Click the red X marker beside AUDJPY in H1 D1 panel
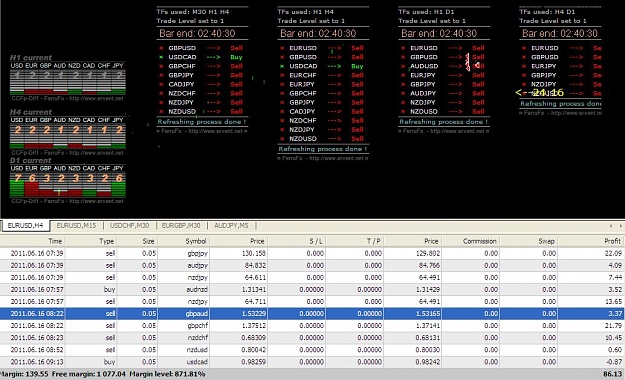This screenshot has height=380, width=625. click(x=403, y=93)
